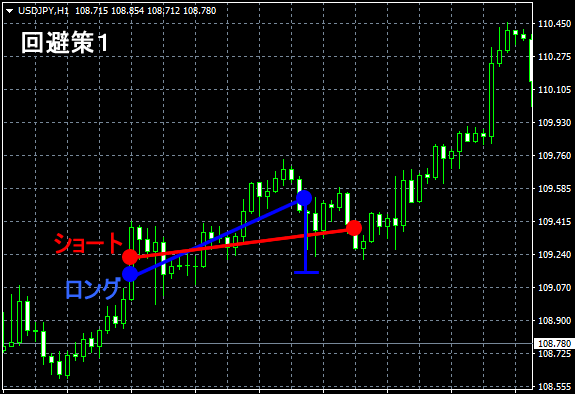Click the red short exit marker dot
575x394 pixels.
point(354,228)
